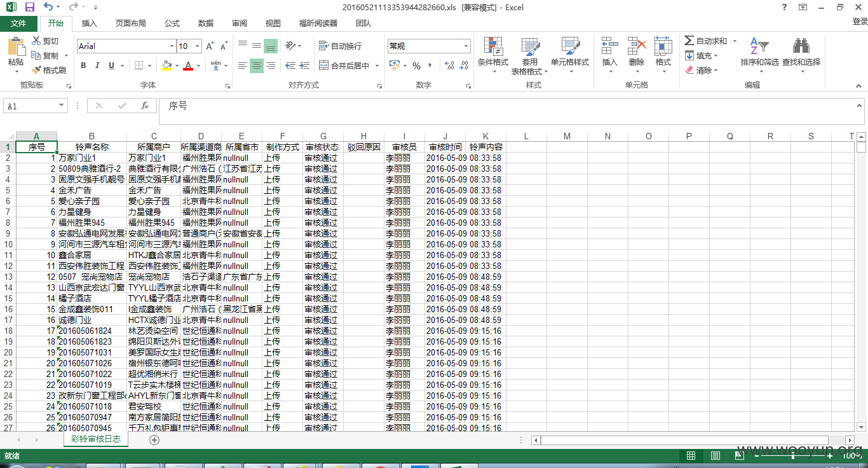Toggle top vertical alignment

(242, 46)
